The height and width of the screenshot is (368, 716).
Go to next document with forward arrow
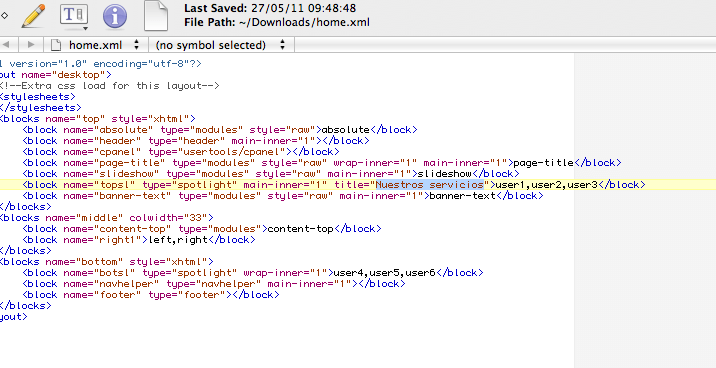click(x=31, y=45)
